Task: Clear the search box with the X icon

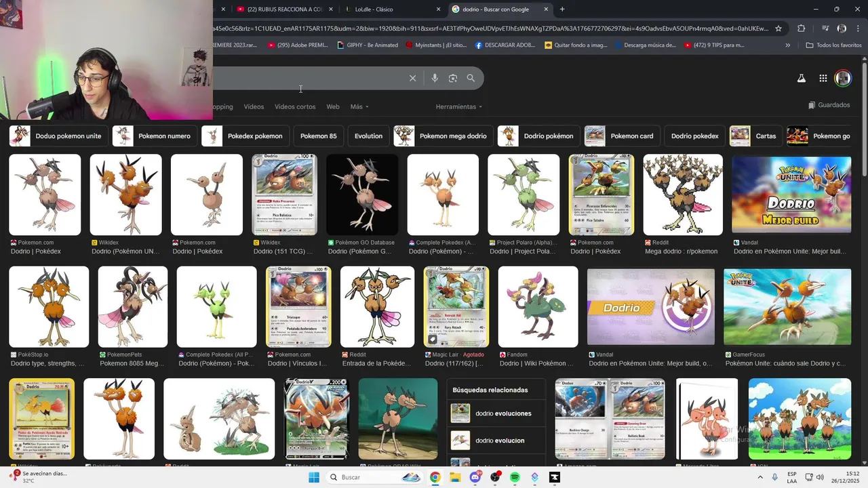Action: click(412, 78)
